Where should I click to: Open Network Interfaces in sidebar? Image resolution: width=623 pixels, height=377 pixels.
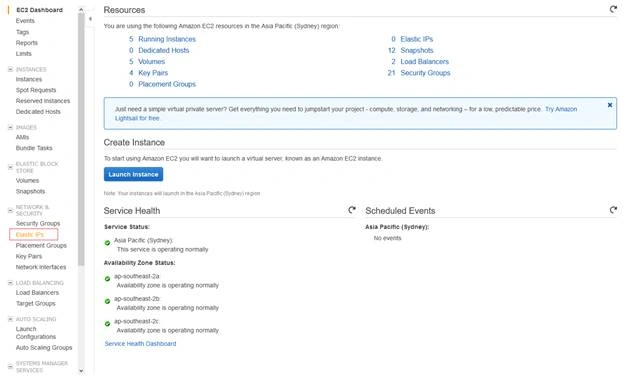pyautogui.click(x=41, y=267)
